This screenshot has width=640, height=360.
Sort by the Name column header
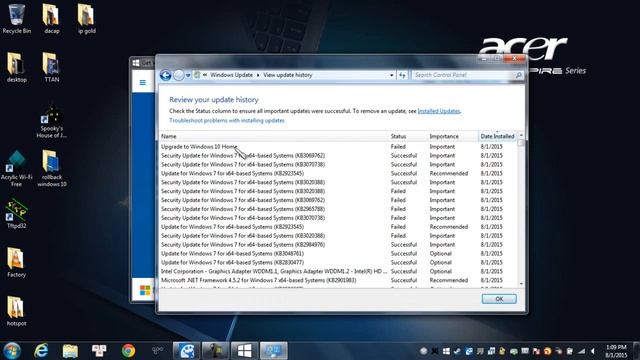273,136
